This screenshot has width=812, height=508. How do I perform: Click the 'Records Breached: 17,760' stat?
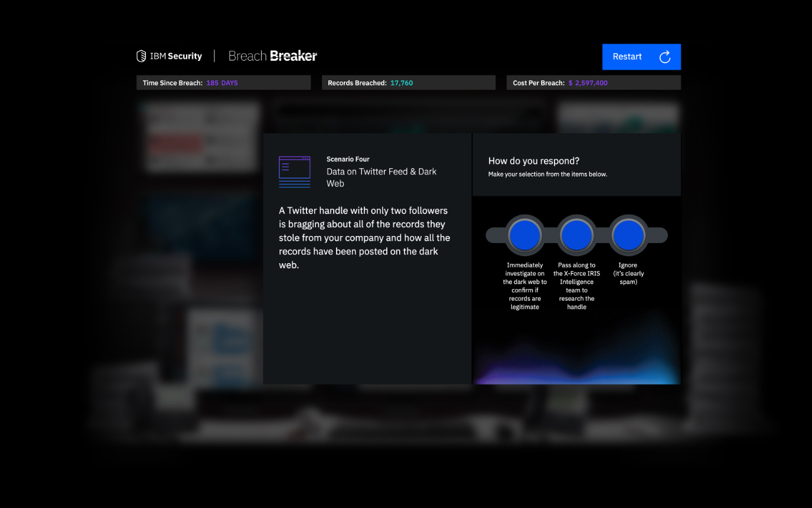[409, 83]
